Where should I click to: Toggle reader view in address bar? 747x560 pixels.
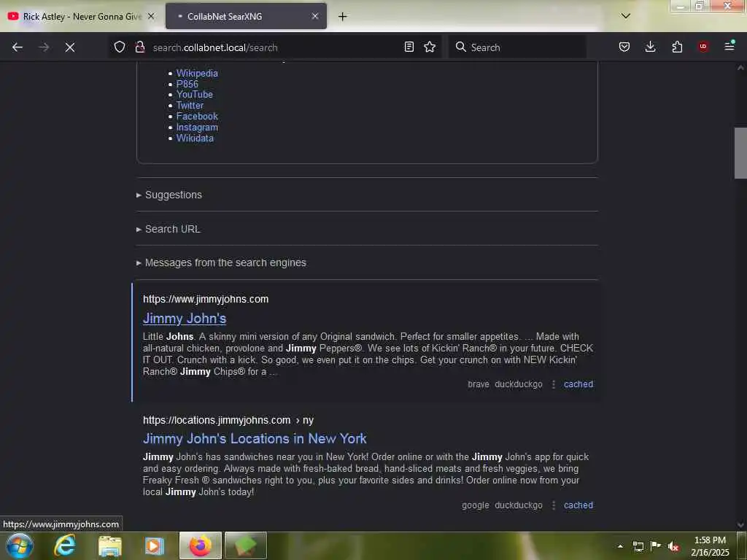[x=409, y=47]
